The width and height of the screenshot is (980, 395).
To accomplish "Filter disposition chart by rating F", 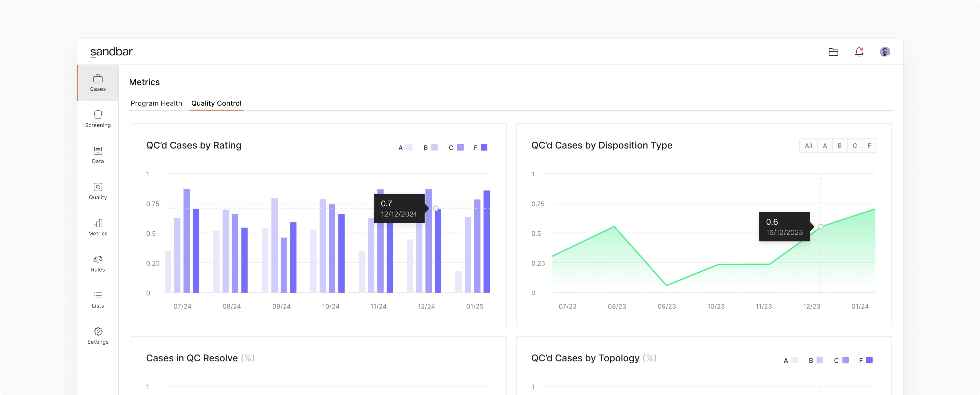I will point(869,146).
